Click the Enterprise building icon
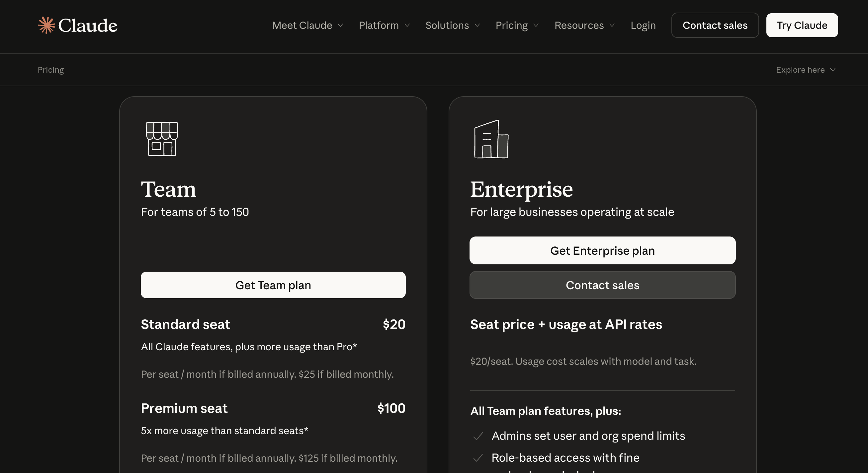Screen dimensions: 868x473 click(491, 139)
